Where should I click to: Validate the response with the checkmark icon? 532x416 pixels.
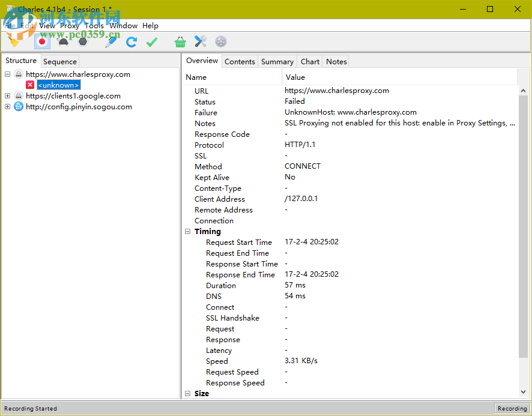(x=151, y=41)
